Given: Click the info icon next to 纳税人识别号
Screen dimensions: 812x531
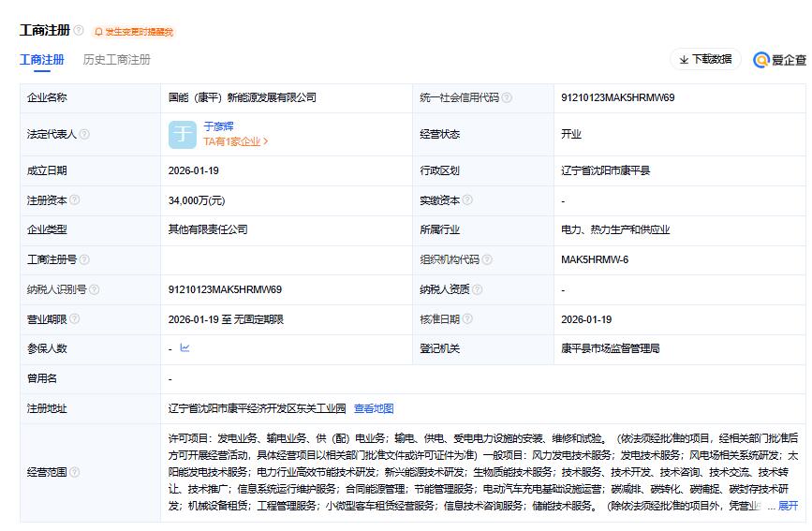Looking at the screenshot, I should [94, 289].
